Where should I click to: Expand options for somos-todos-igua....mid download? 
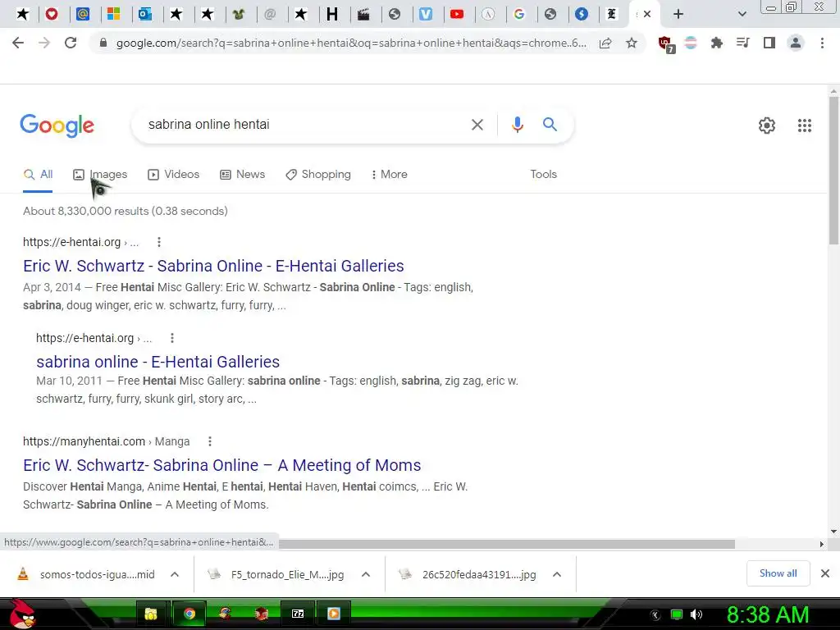click(x=175, y=574)
